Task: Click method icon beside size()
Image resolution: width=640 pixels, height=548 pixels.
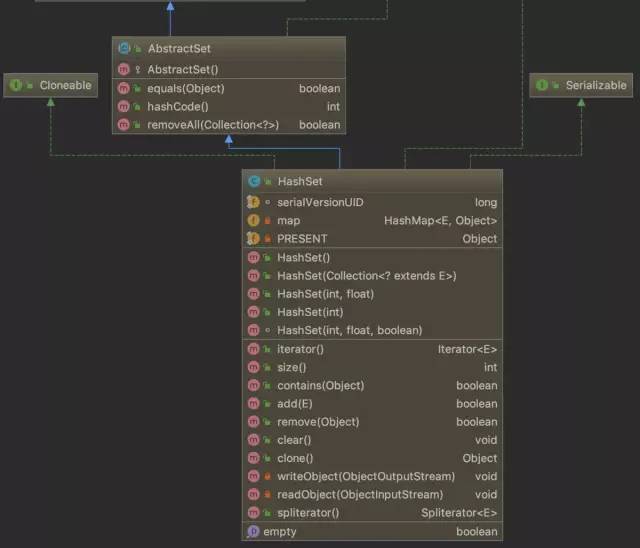Action: pos(253,367)
